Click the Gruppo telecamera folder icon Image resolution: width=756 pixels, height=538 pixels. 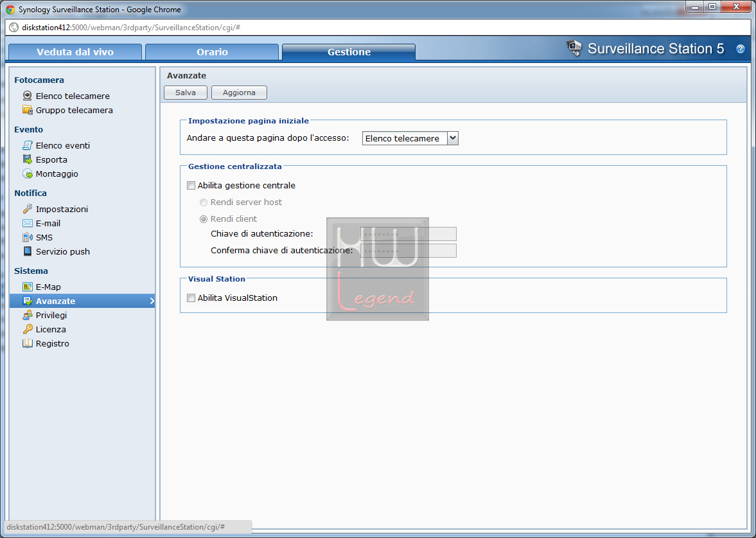click(28, 109)
